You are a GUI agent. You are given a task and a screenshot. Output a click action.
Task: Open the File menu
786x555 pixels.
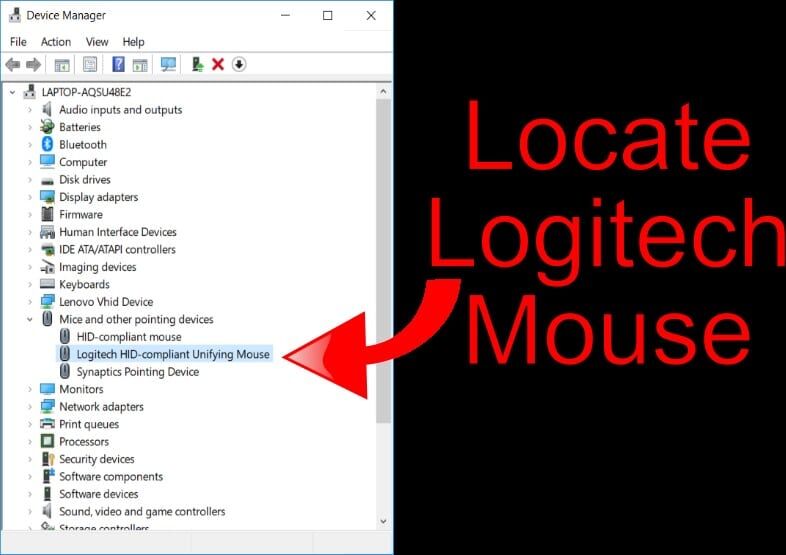(18, 42)
